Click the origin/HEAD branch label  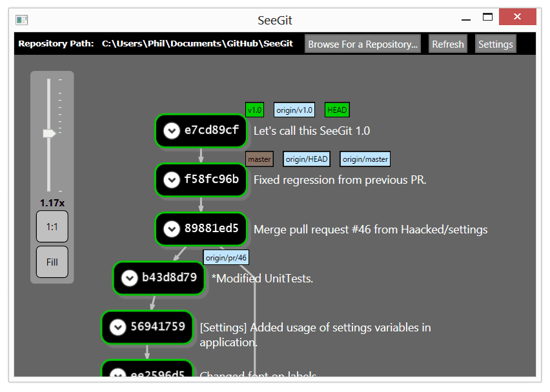(x=307, y=159)
